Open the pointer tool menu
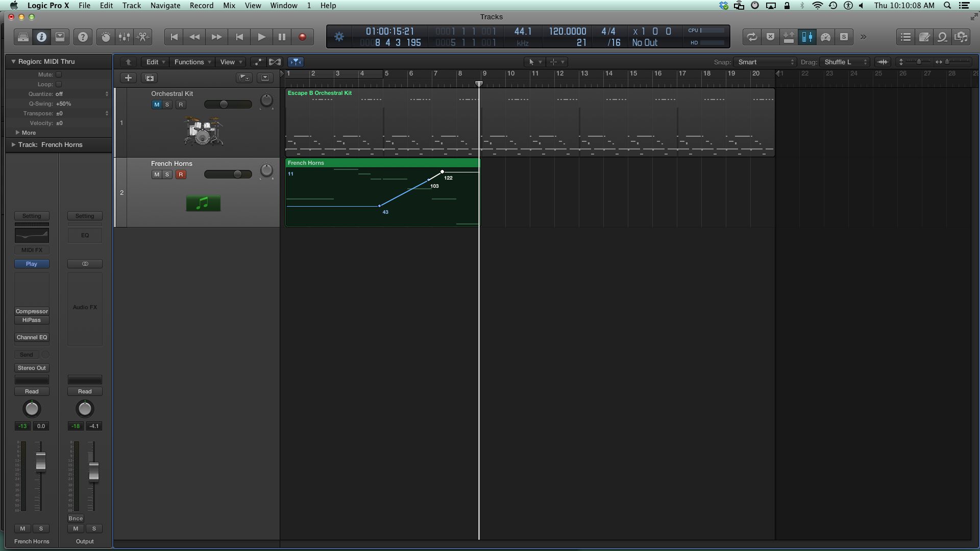 (534, 62)
